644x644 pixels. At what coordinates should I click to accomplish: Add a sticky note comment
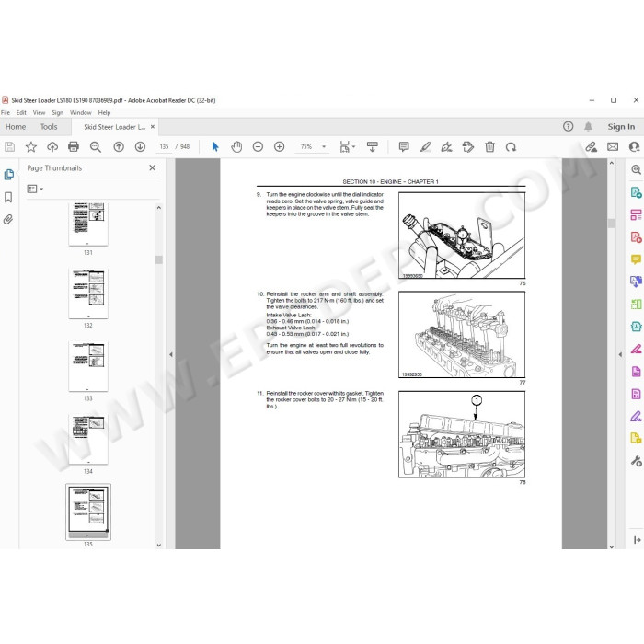pyautogui.click(x=404, y=146)
